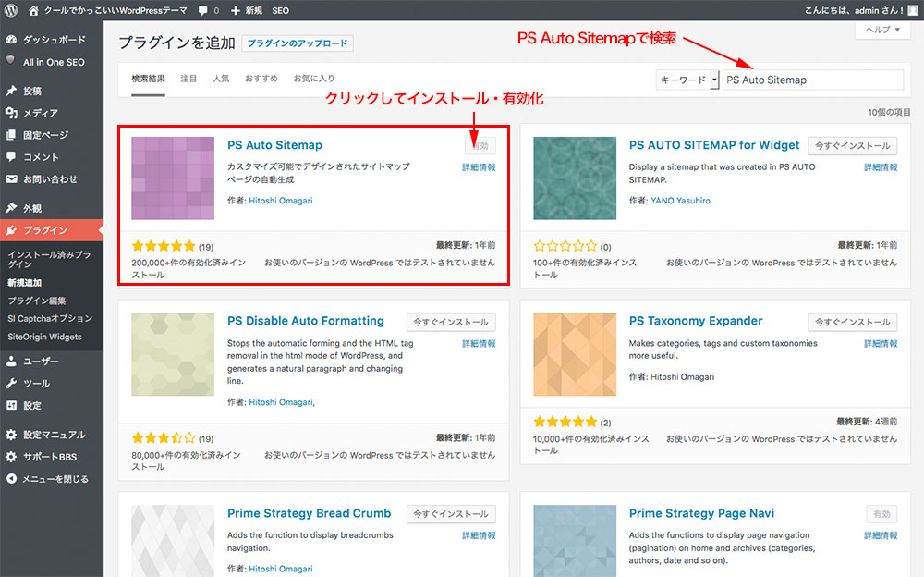Open SI Captchaオプション submenu item

(50, 319)
